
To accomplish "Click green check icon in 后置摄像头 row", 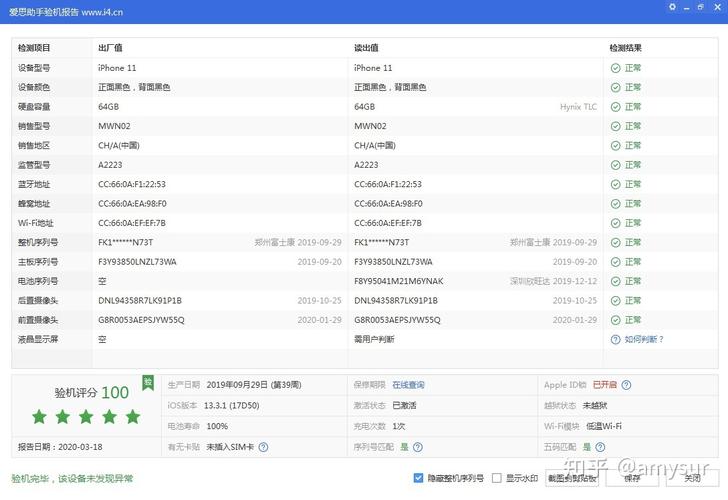I will pos(616,301).
